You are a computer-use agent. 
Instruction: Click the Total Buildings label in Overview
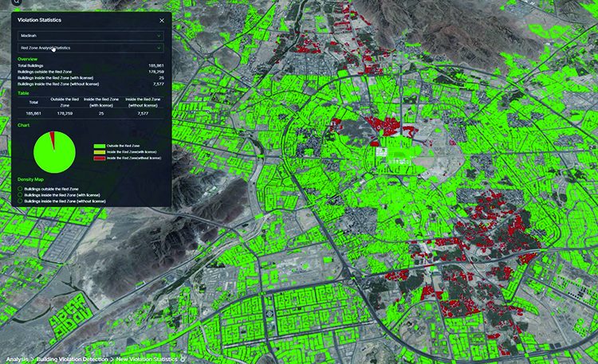tap(30, 65)
